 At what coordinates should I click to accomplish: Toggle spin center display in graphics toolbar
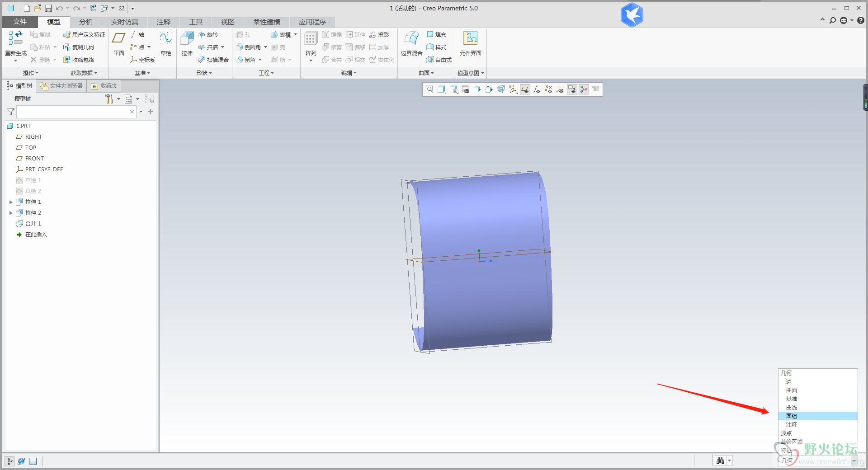pos(584,89)
